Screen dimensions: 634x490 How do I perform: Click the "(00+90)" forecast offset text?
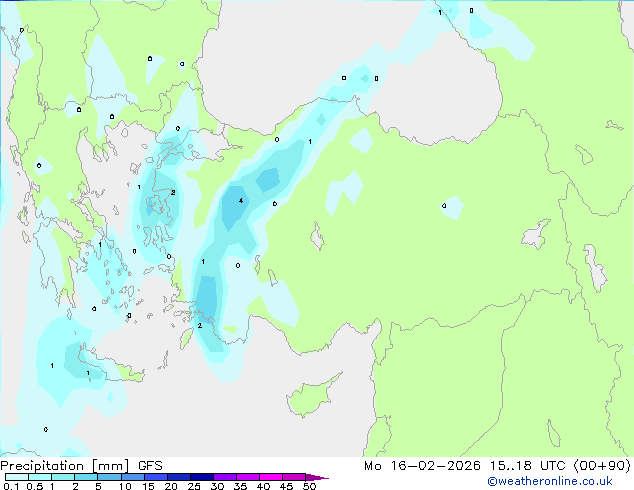[602, 466]
